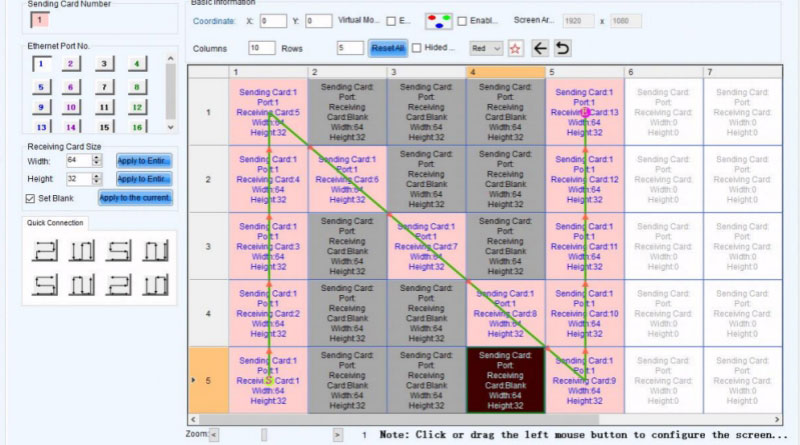This screenshot has width=800, height=445.
Task: Select Ethernet port 9 button
Action: [x=41, y=107]
